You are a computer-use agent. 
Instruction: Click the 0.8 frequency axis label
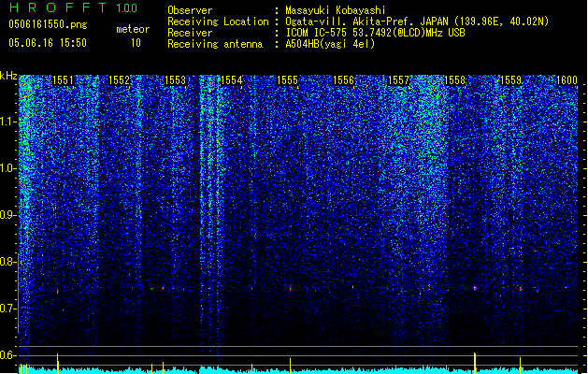tap(7, 262)
